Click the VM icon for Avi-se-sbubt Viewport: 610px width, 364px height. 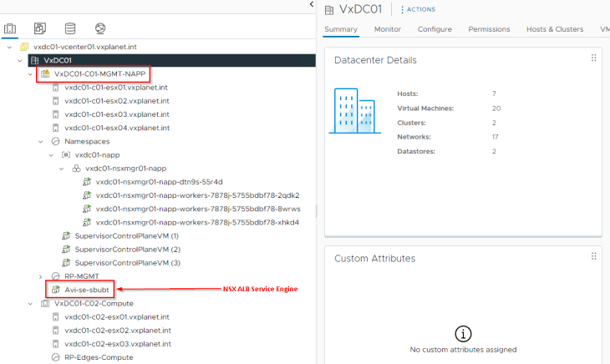[x=56, y=290]
